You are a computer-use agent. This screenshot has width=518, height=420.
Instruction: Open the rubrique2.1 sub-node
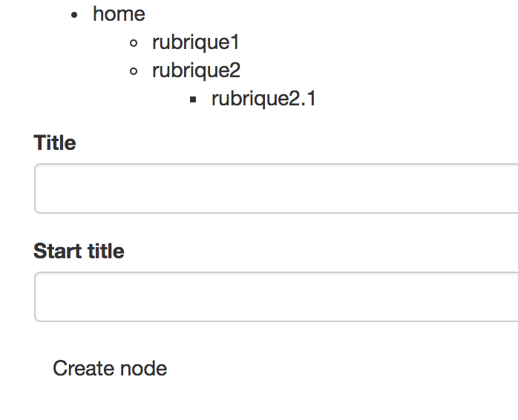click(x=263, y=99)
